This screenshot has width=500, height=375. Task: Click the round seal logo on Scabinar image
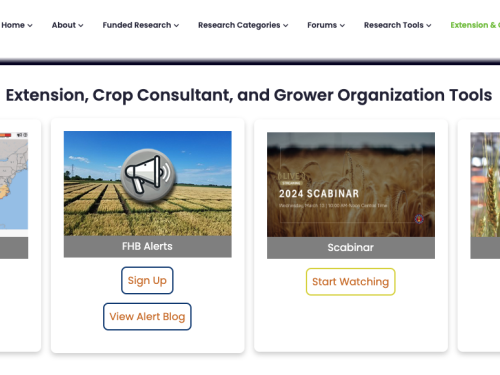pyautogui.click(x=419, y=219)
